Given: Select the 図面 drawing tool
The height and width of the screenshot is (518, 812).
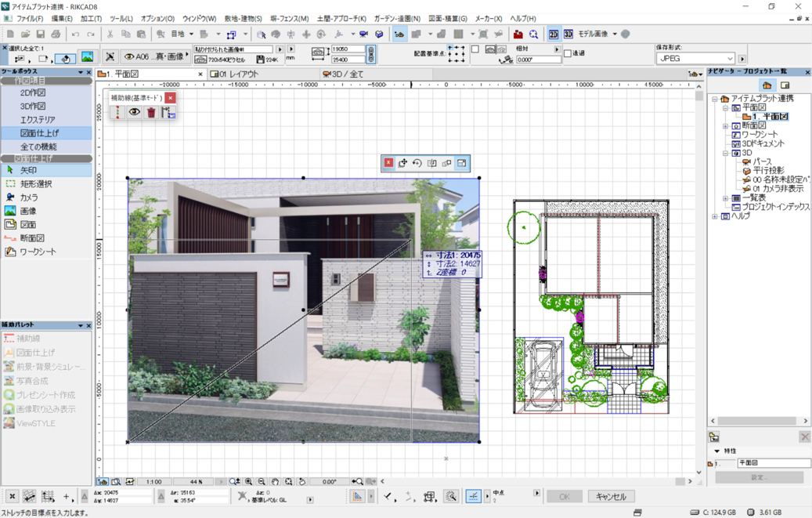Looking at the screenshot, I should click(46, 224).
